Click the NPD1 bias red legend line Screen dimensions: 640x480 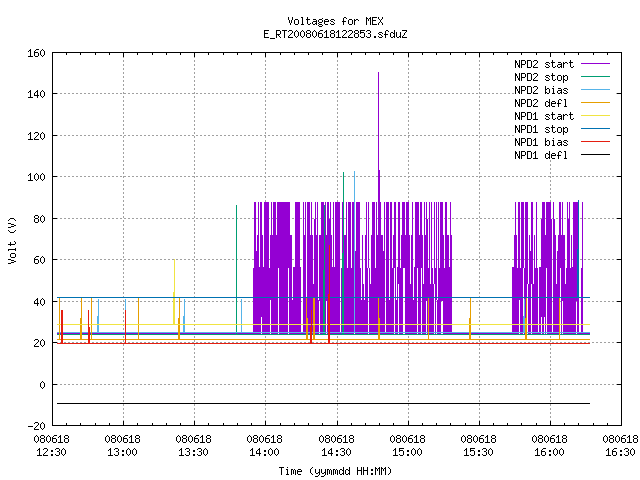tap(595, 142)
